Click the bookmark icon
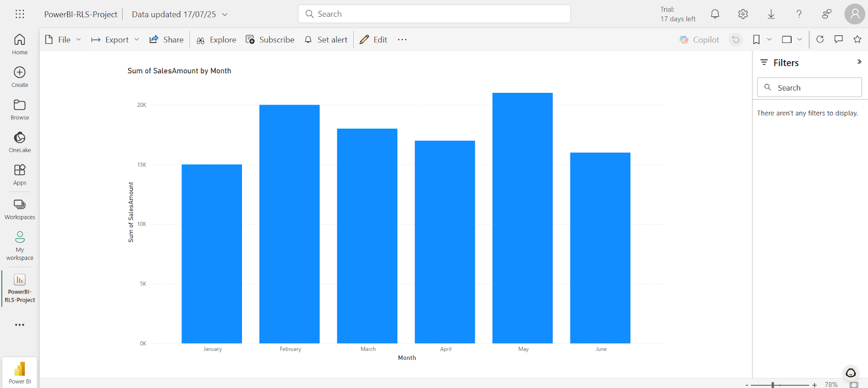The image size is (868, 388). coord(756,40)
